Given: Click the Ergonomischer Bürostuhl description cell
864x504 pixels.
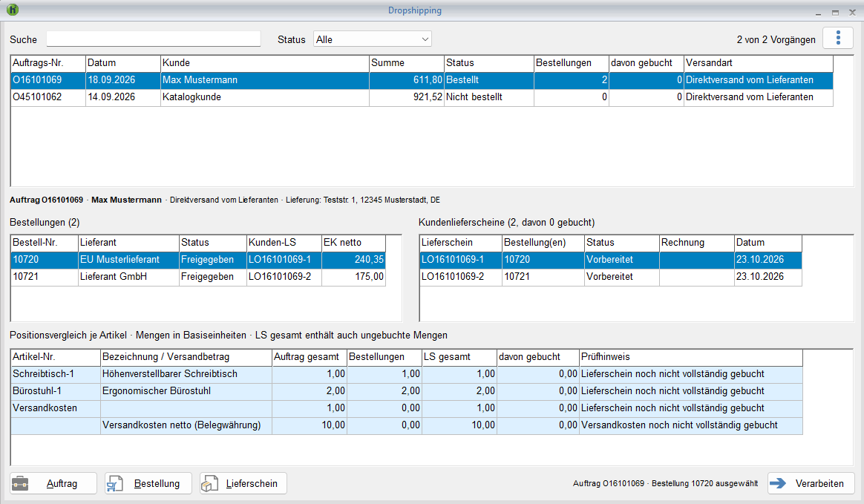Looking at the screenshot, I should (186, 391).
